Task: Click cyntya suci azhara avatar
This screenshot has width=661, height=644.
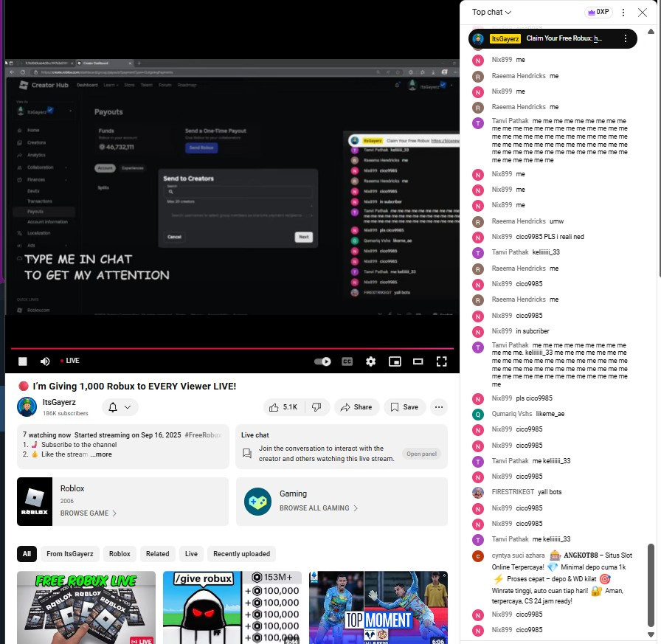Action: coord(477,556)
